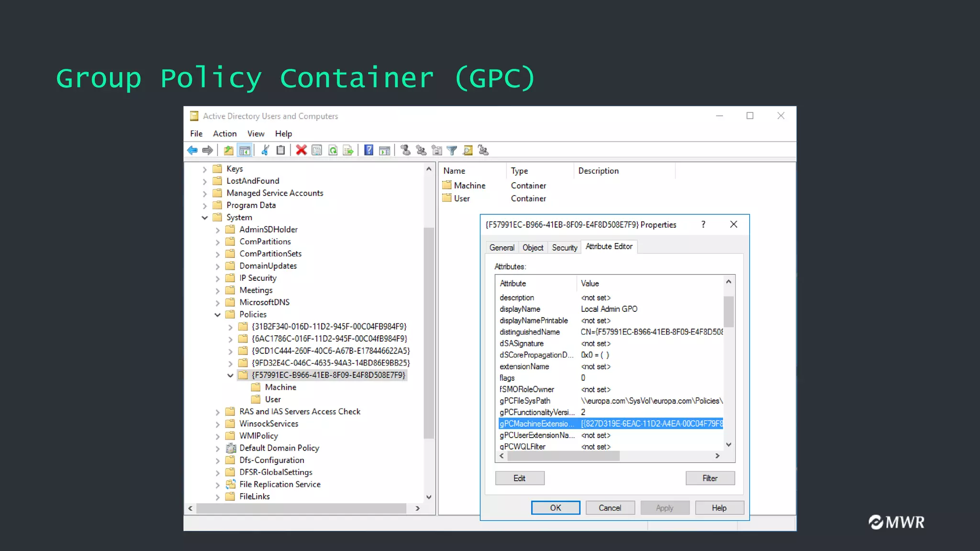This screenshot has width=980, height=551.
Task: Toggle the Show/Hide Action Pane icon
Action: (385, 150)
